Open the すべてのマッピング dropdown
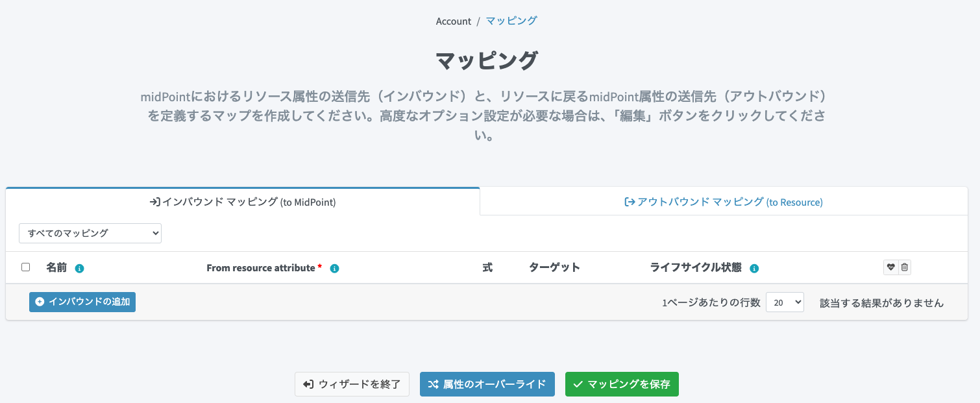 coord(90,233)
